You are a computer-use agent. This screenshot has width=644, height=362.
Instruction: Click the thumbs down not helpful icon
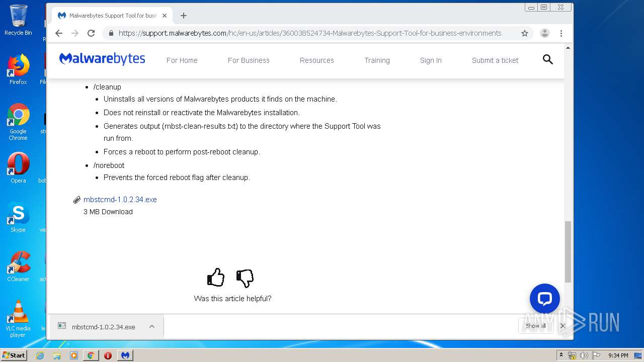pyautogui.click(x=245, y=278)
